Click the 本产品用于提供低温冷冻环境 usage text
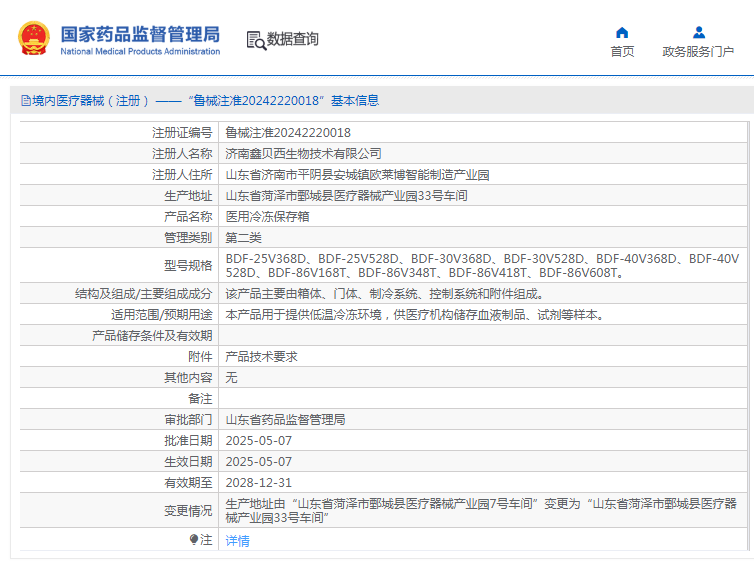The width and height of the screenshot is (754, 564). pyautogui.click(x=415, y=315)
